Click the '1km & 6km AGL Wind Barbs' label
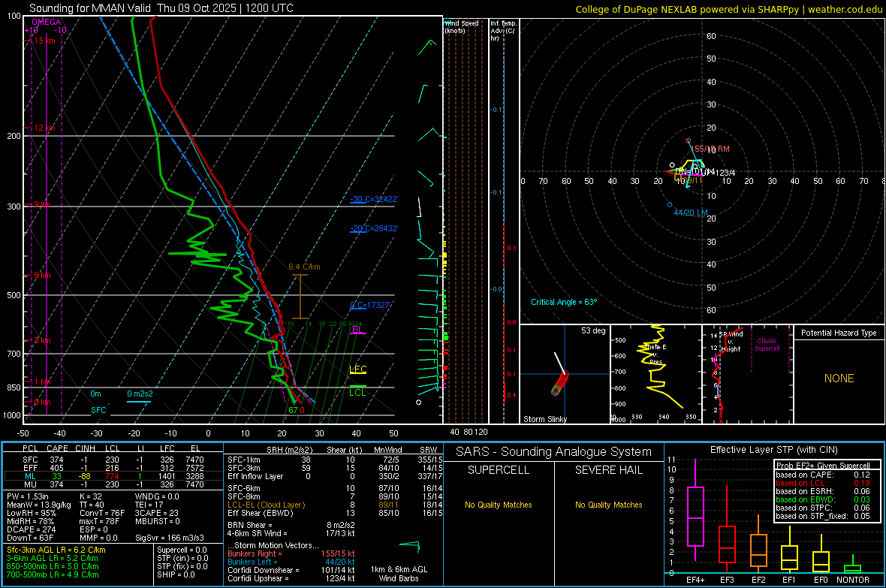 pos(399,574)
